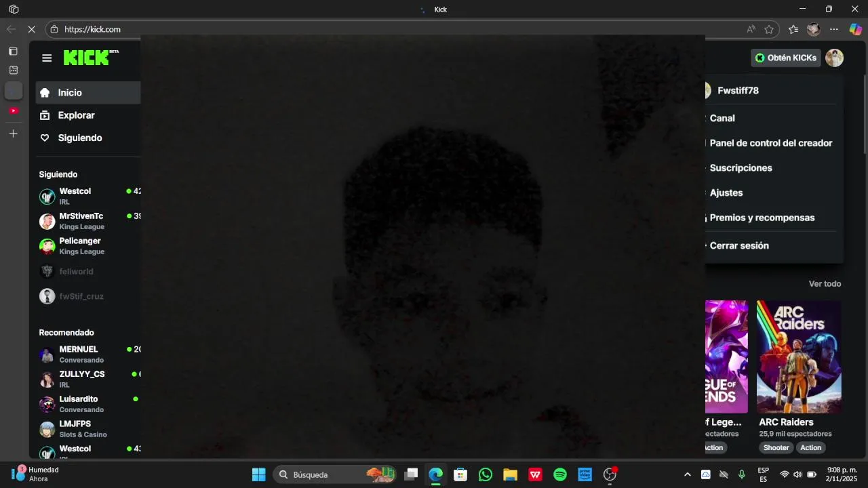This screenshot has width=868, height=488.
Task: Select Fwstiff78 username in account menu
Action: (x=738, y=90)
